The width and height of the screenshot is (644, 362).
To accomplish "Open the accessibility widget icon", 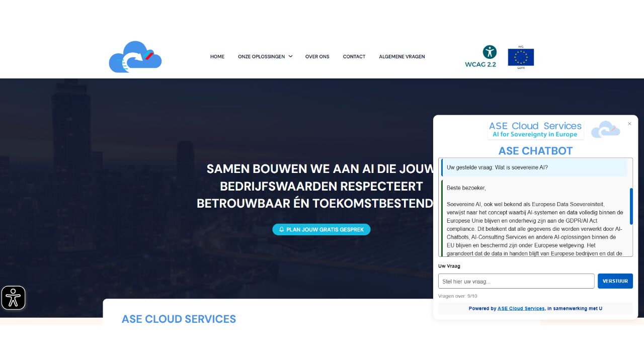I will pyautogui.click(x=14, y=298).
